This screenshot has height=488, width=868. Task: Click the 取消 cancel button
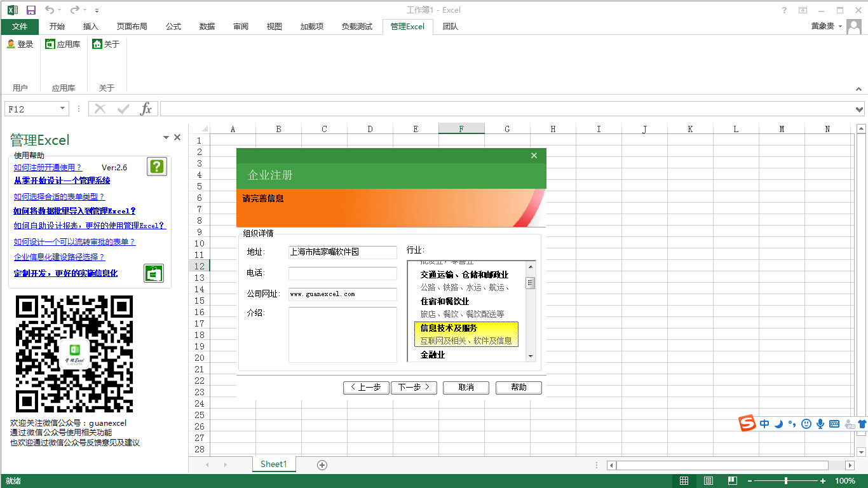click(x=466, y=388)
